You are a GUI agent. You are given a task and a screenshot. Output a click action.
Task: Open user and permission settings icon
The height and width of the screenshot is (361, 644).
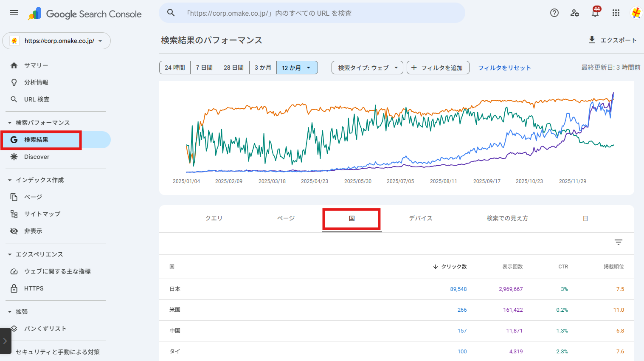pyautogui.click(x=575, y=13)
